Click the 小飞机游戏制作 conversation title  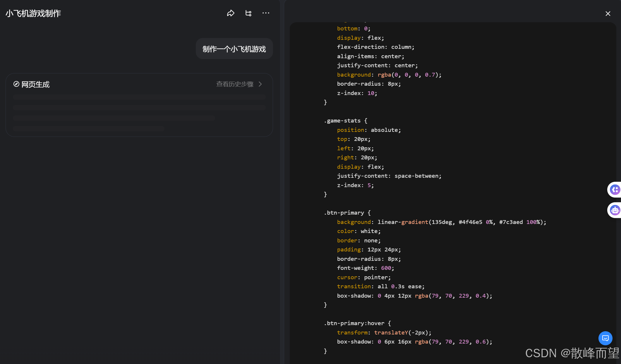tap(33, 13)
